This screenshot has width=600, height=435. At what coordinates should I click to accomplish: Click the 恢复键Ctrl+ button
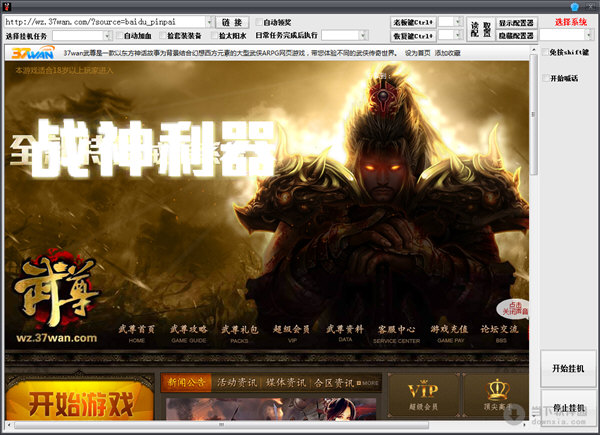coord(413,36)
